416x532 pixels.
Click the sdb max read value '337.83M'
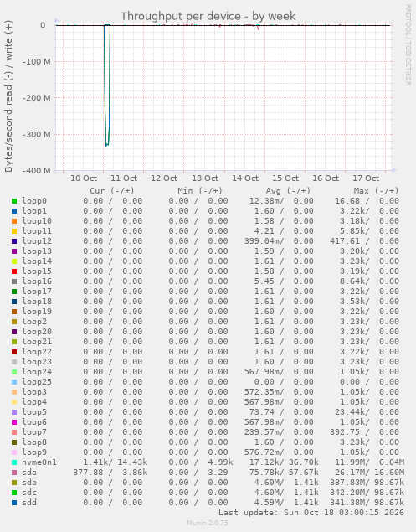347,483
